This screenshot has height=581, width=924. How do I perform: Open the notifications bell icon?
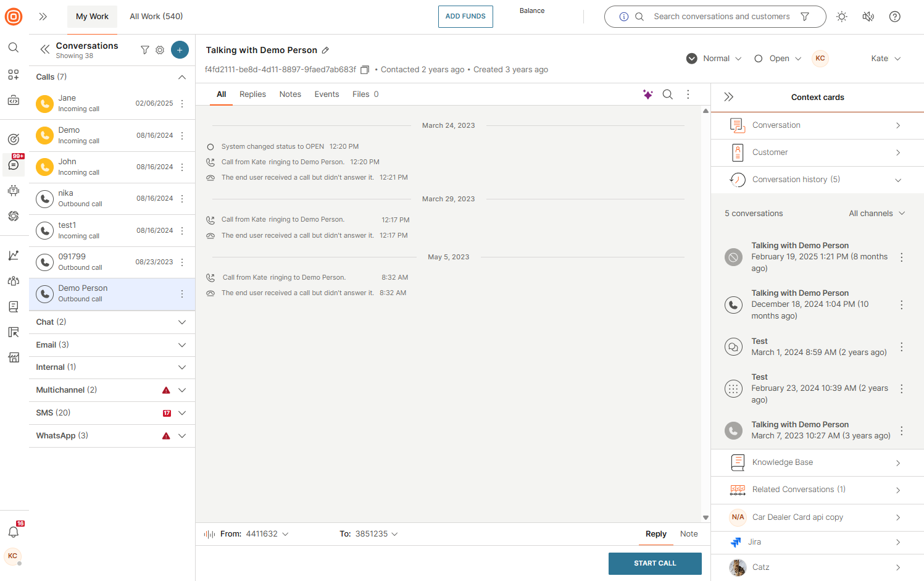[14, 532]
